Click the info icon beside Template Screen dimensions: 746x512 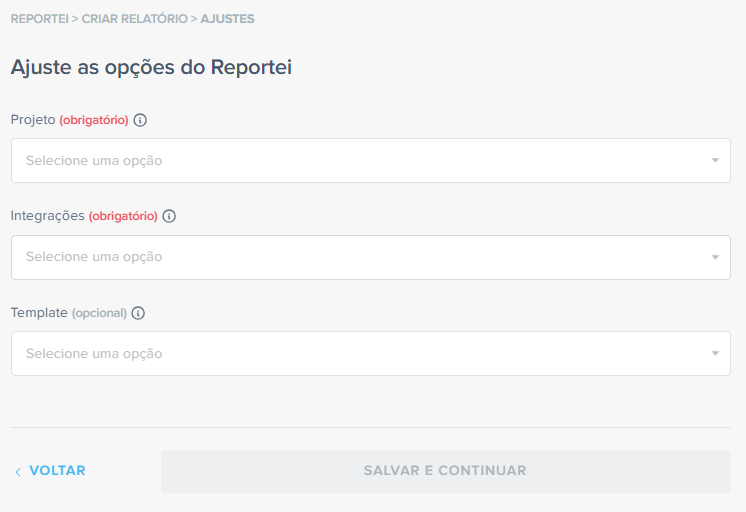coord(138,313)
